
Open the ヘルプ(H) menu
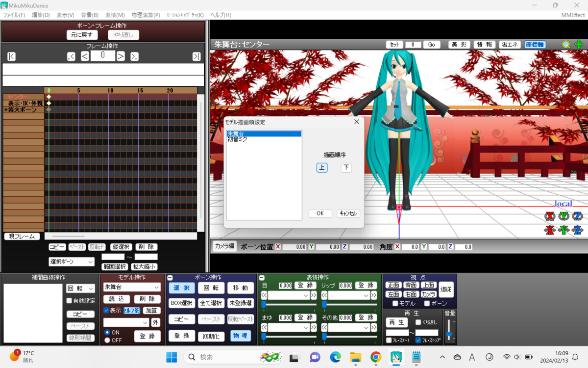point(221,15)
